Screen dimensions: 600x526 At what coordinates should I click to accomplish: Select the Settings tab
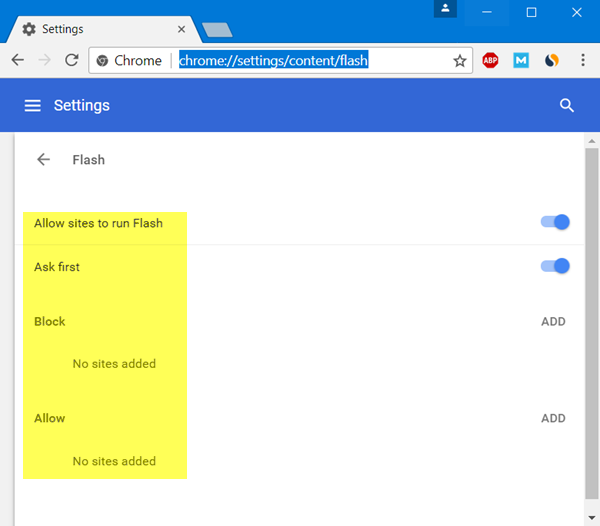(103, 29)
